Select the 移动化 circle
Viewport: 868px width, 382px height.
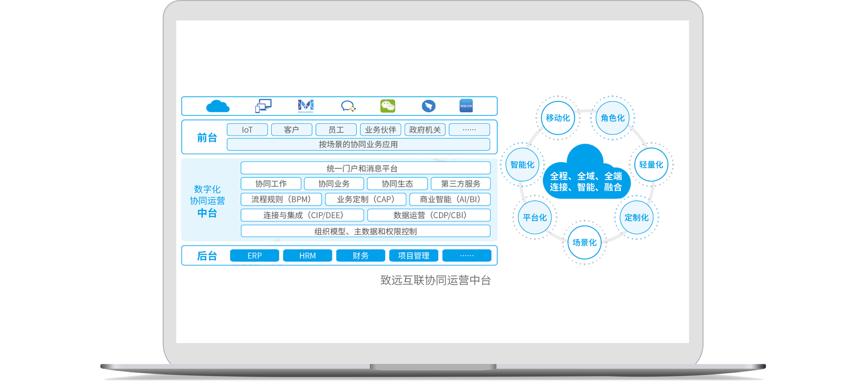558,118
